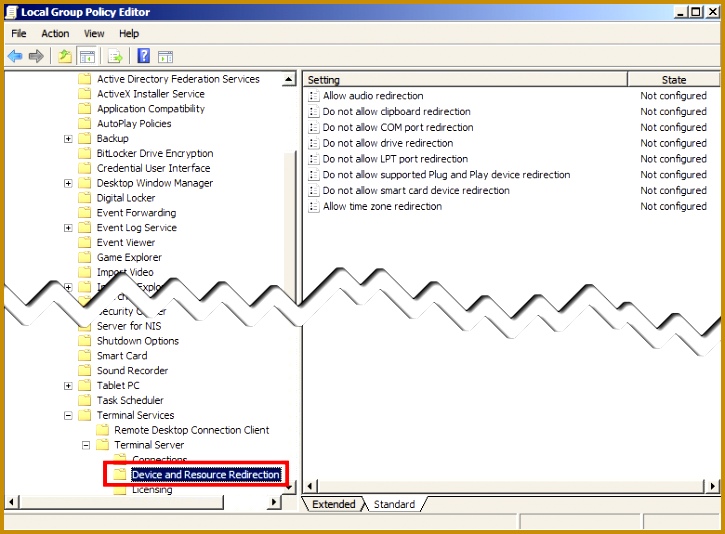Click folder icon beside BitLocker Drive Encryption
The height and width of the screenshot is (534, 725).
(84, 153)
